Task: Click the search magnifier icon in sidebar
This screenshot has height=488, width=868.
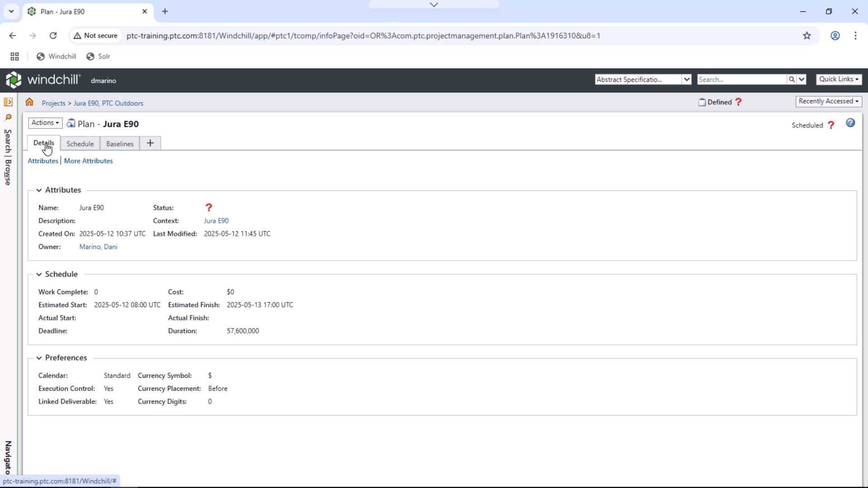Action: [x=8, y=117]
